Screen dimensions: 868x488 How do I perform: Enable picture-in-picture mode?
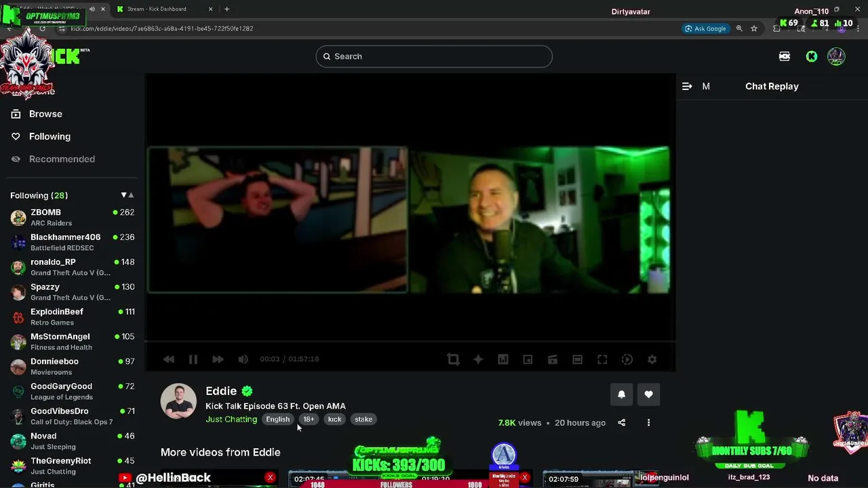click(x=528, y=359)
